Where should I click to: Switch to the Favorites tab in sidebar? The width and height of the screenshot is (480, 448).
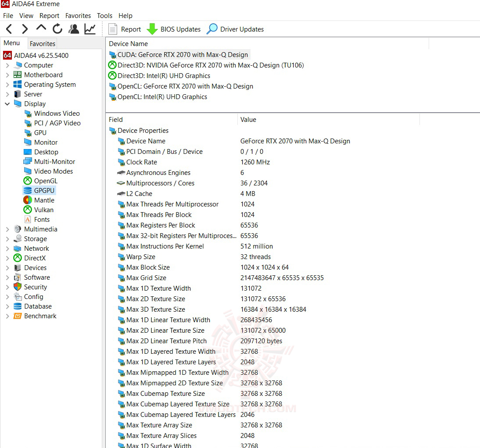(43, 44)
